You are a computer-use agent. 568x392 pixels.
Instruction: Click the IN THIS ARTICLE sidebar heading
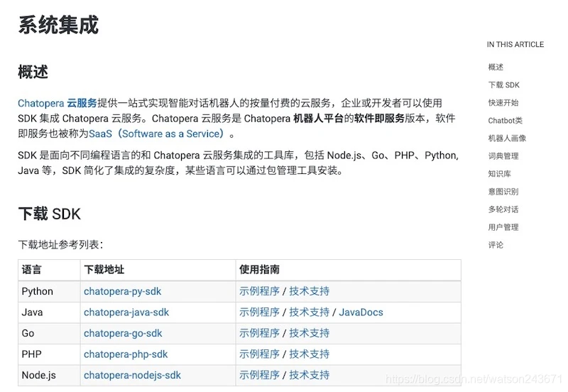click(x=515, y=45)
